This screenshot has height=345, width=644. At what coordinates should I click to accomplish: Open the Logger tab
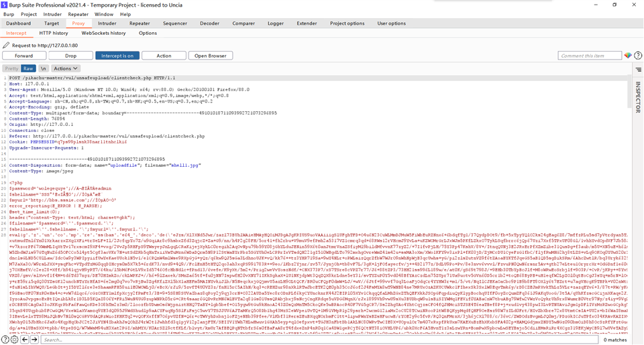(x=276, y=23)
